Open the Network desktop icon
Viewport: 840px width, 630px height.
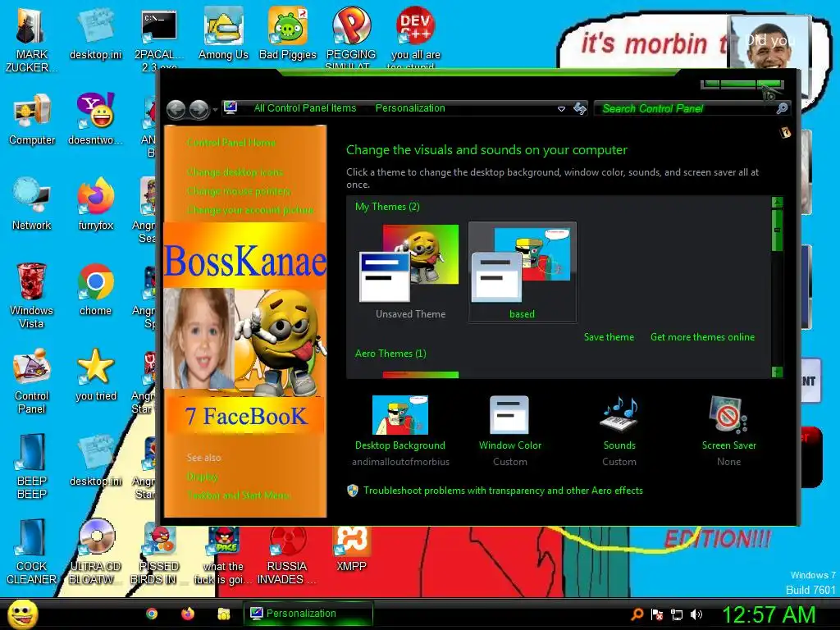[x=32, y=203]
